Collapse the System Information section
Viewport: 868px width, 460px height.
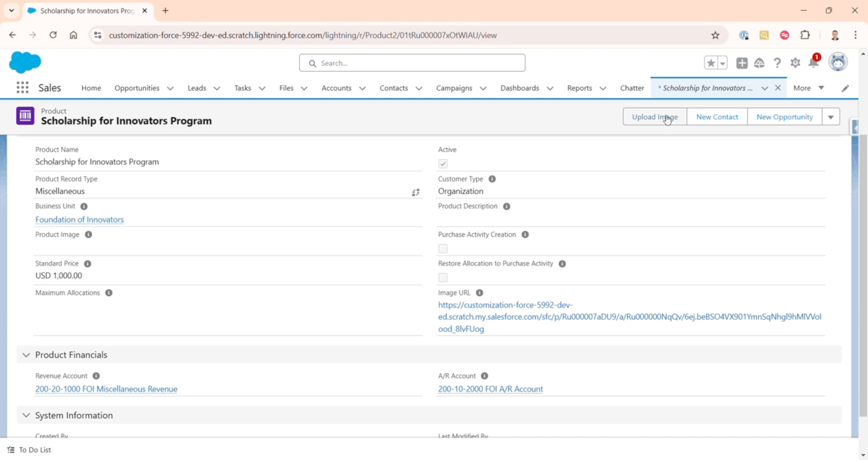pos(26,415)
